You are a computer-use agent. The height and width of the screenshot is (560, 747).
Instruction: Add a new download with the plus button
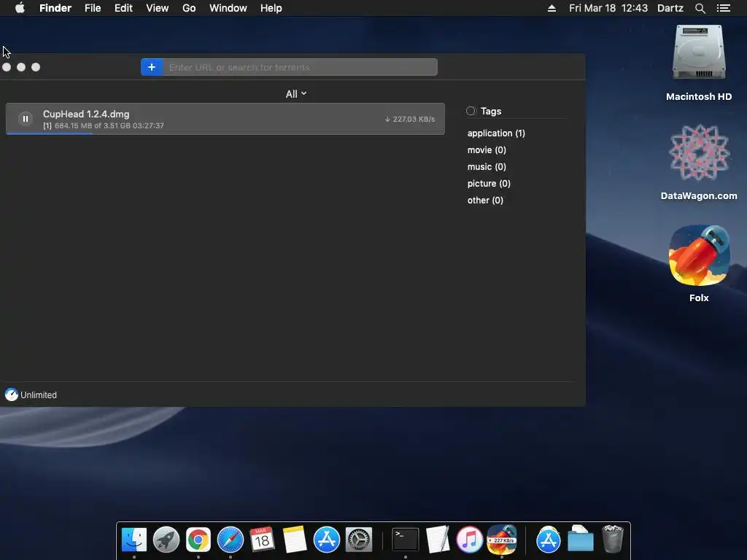tap(152, 67)
